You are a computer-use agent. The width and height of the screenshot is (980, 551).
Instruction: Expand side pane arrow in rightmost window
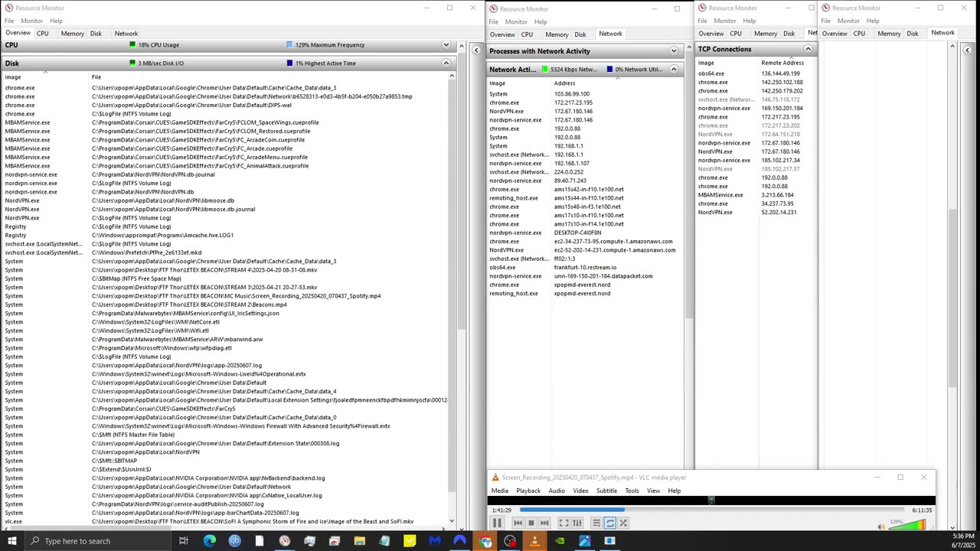[967, 51]
